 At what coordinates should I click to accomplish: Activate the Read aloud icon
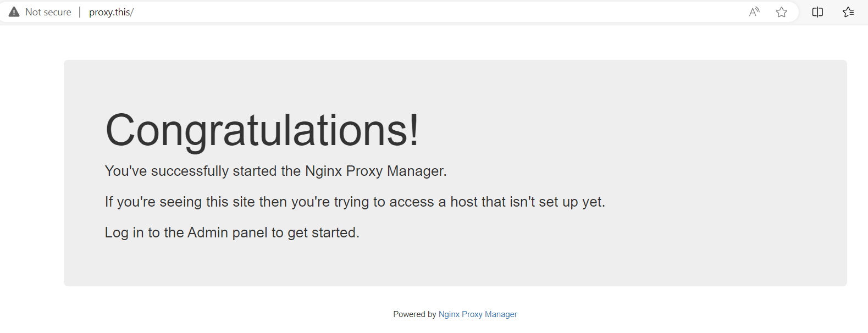pos(754,12)
